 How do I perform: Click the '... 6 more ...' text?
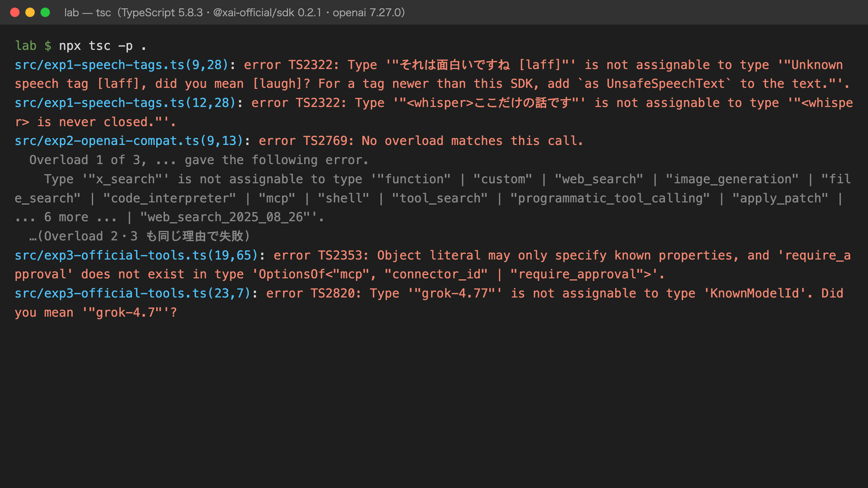tap(66, 217)
